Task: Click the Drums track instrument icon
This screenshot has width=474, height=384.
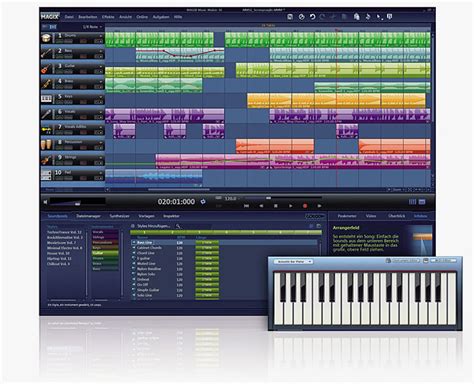Action: coord(46,38)
